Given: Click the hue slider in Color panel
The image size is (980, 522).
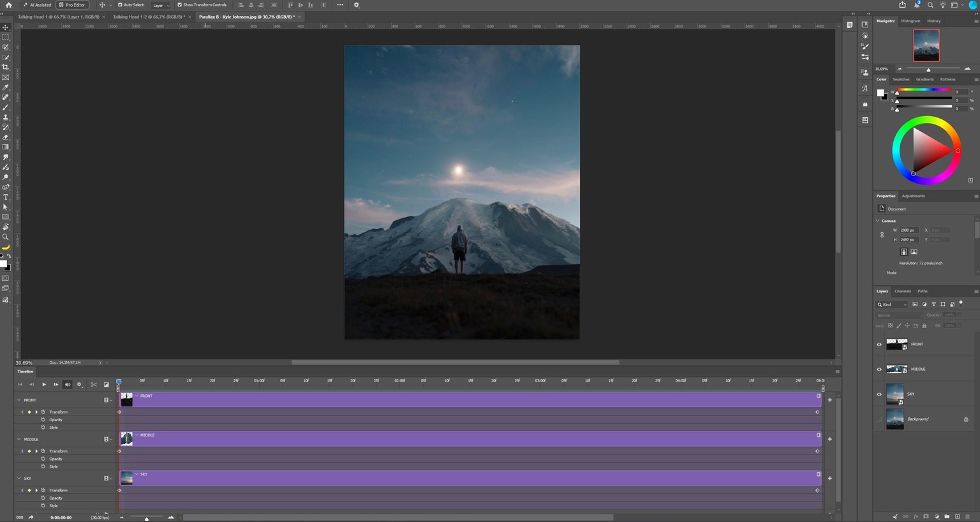Looking at the screenshot, I should pyautogui.click(x=924, y=90).
